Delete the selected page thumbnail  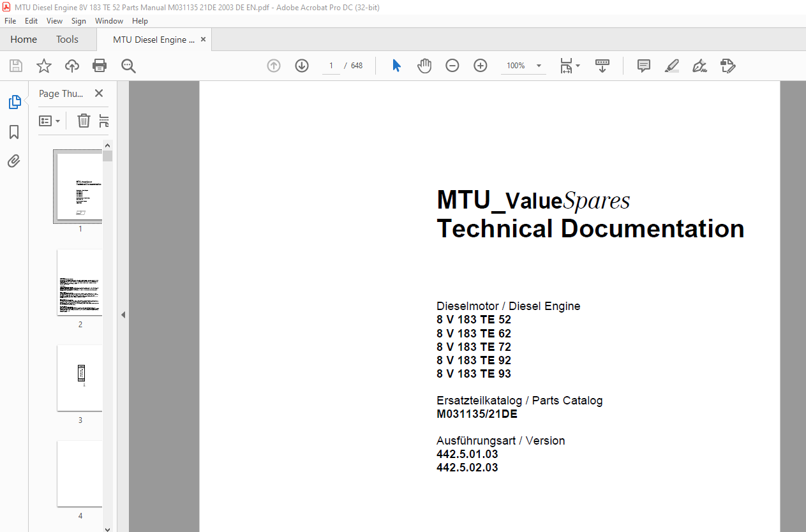tap(84, 121)
